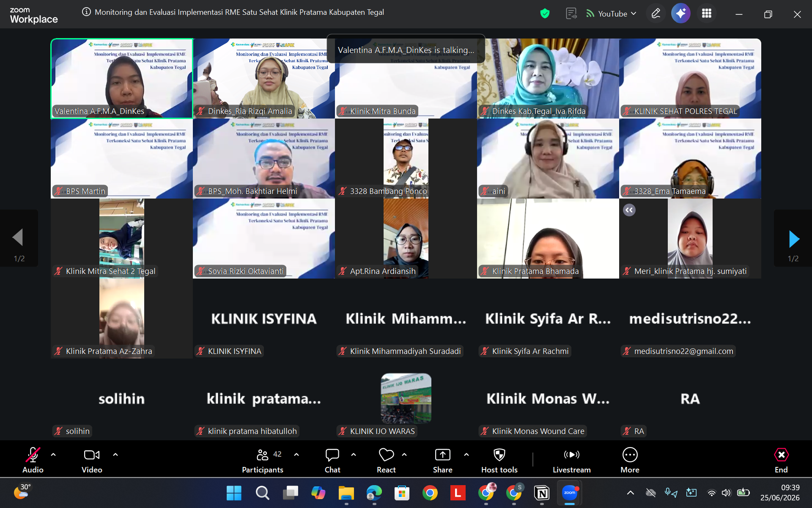The image size is (812, 508).
Task: Select Dinkes_Ria Rizqi Amalia video tile
Action: [x=264, y=78]
